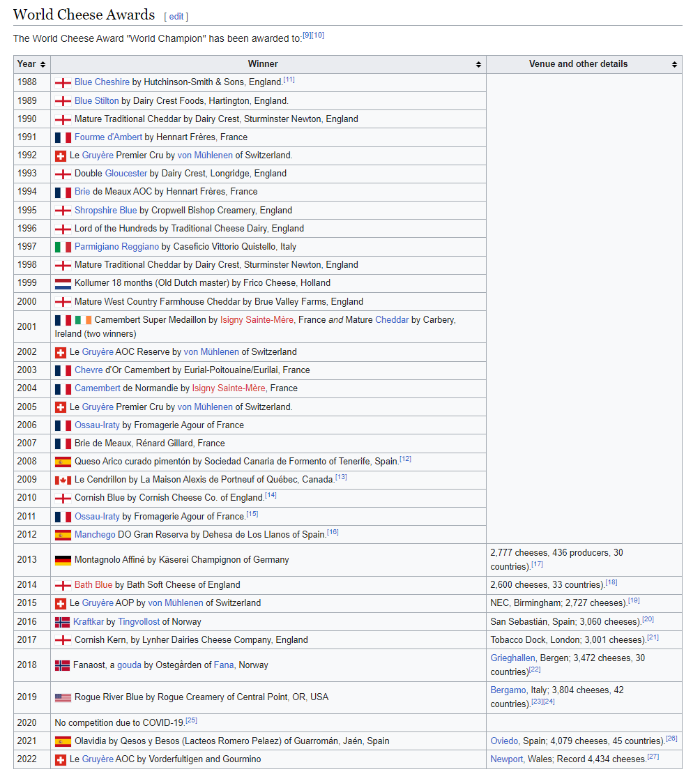Open the Fourme d'Ambert link
Screen dimensions: 700x781
pyautogui.click(x=109, y=137)
